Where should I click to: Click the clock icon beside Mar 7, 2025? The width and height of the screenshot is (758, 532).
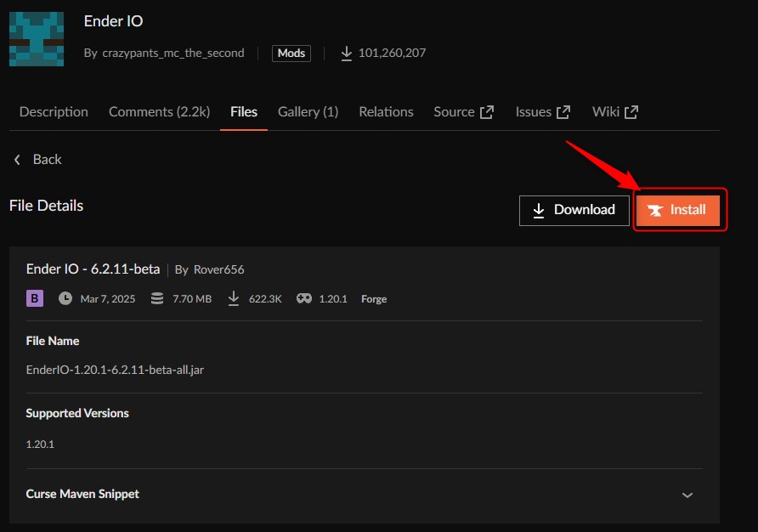65,298
